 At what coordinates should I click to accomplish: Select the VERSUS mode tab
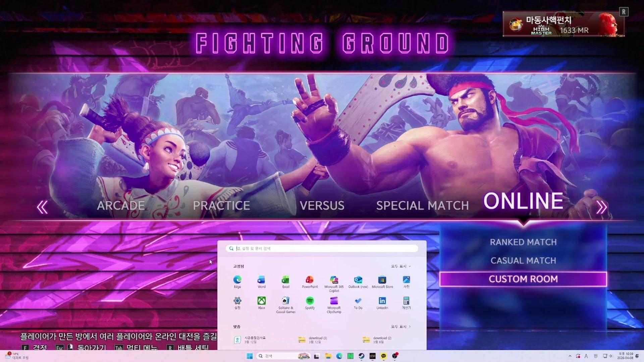pos(322,205)
